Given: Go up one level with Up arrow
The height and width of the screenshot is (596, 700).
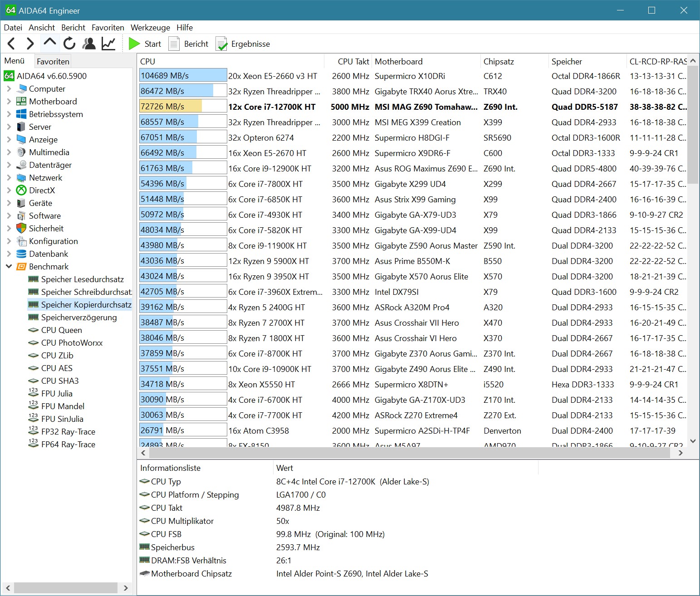Looking at the screenshot, I should click(x=49, y=43).
